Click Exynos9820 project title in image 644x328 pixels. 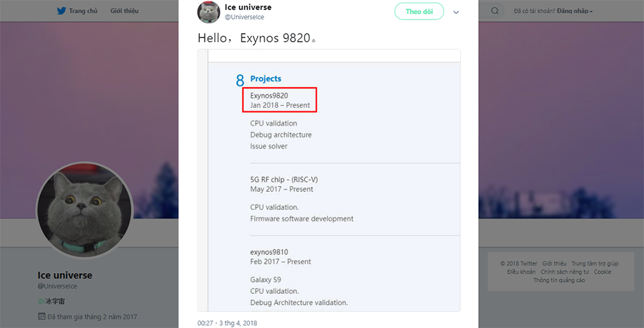[269, 96]
